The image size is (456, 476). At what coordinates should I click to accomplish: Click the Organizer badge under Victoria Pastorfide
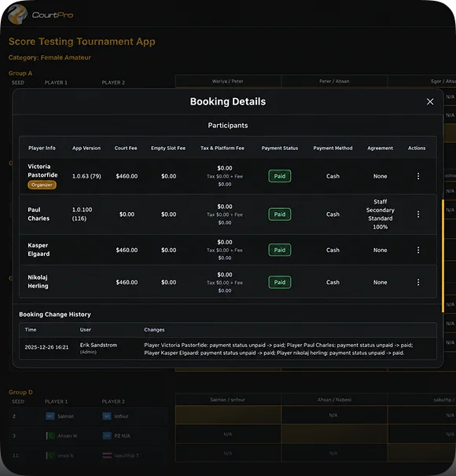pos(42,185)
